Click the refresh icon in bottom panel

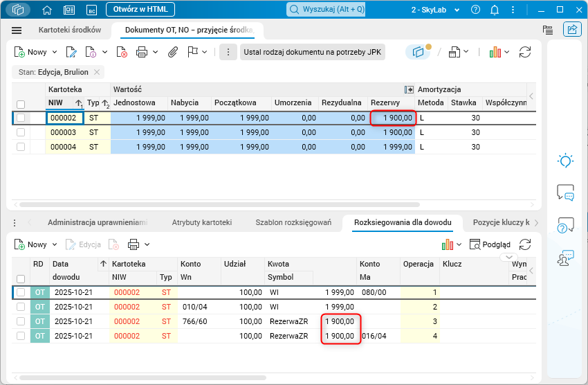click(525, 244)
